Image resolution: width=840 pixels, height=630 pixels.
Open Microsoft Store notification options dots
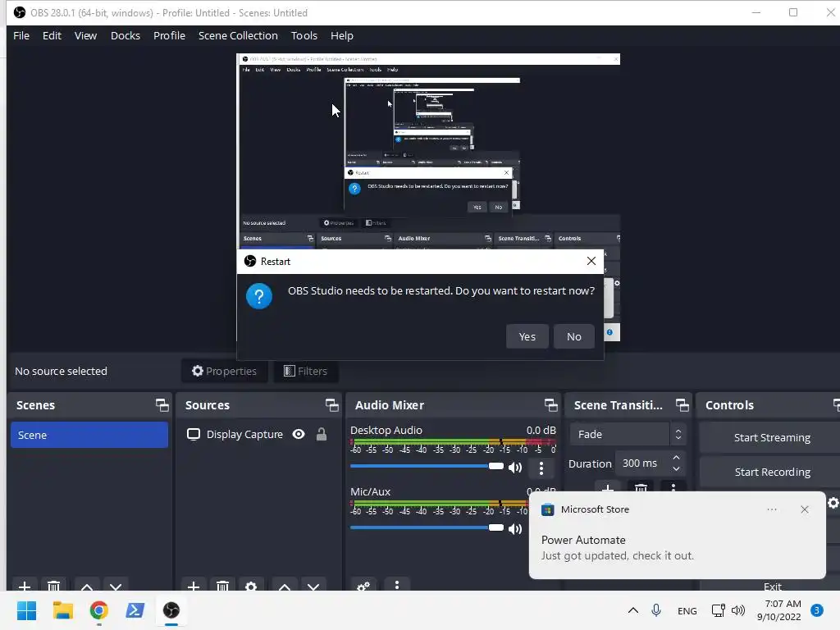click(x=771, y=509)
